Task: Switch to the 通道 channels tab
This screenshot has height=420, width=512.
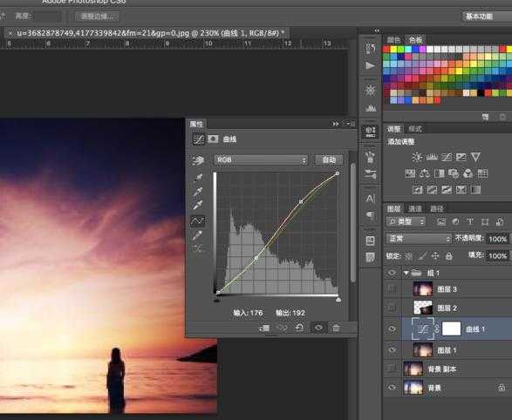Action: pos(414,209)
